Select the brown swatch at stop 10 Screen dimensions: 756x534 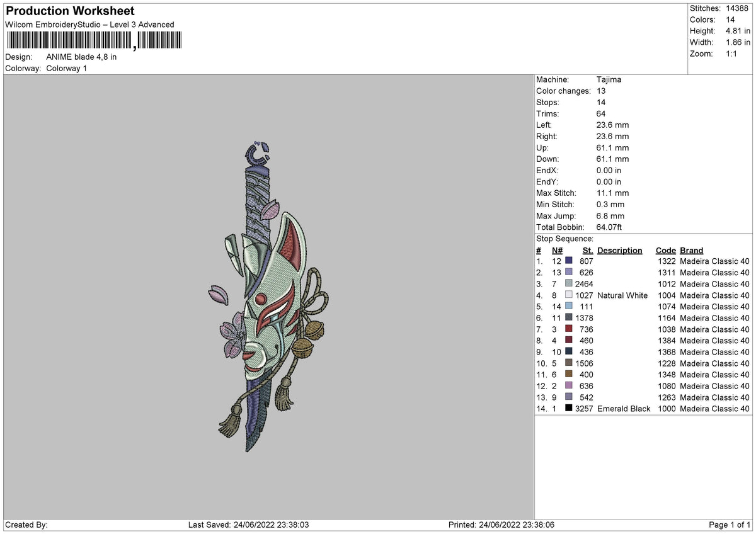pyautogui.click(x=566, y=363)
